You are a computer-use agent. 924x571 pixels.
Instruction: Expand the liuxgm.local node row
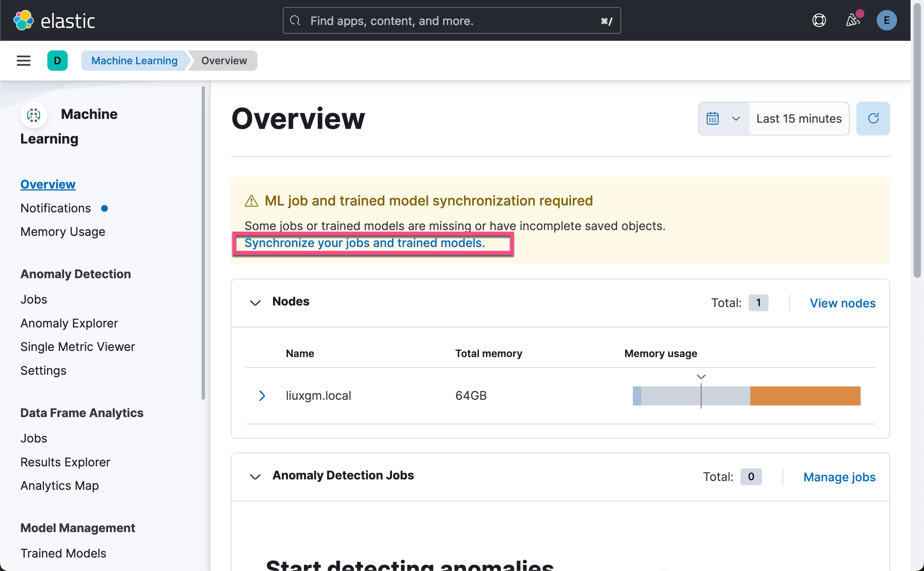(x=262, y=396)
